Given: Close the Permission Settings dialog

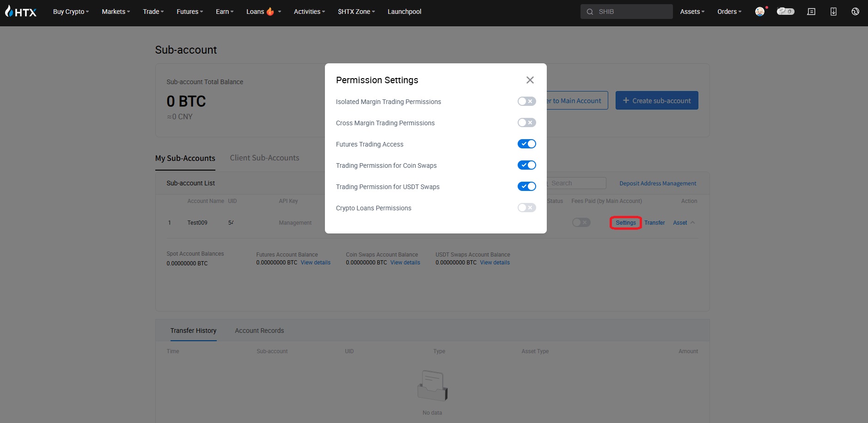Looking at the screenshot, I should click(530, 80).
